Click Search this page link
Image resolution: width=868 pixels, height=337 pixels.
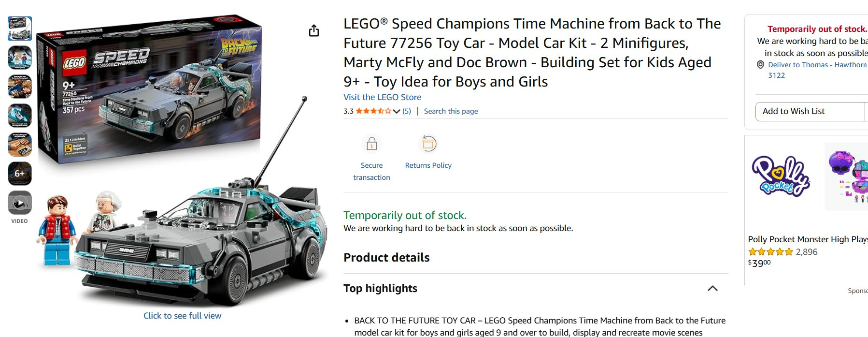451,111
